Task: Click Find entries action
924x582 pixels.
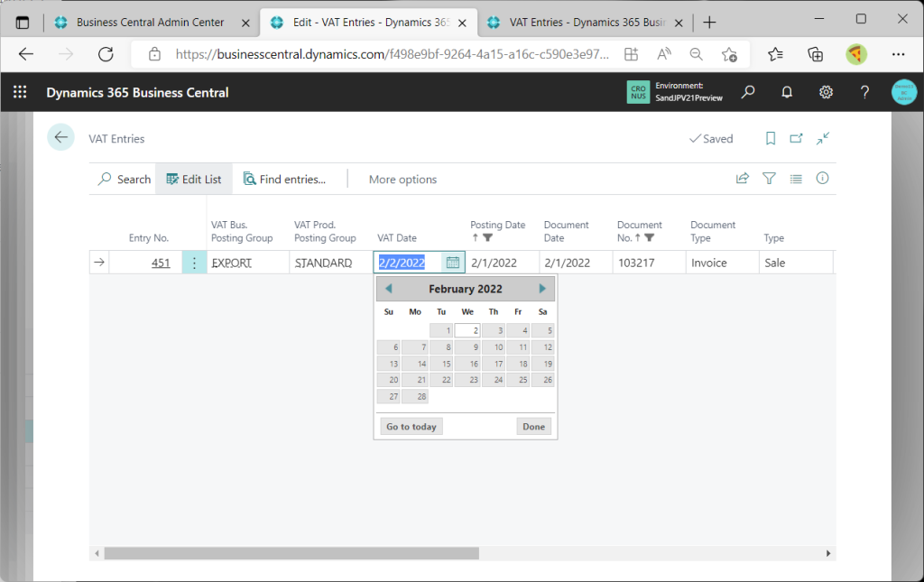Action: click(x=284, y=179)
